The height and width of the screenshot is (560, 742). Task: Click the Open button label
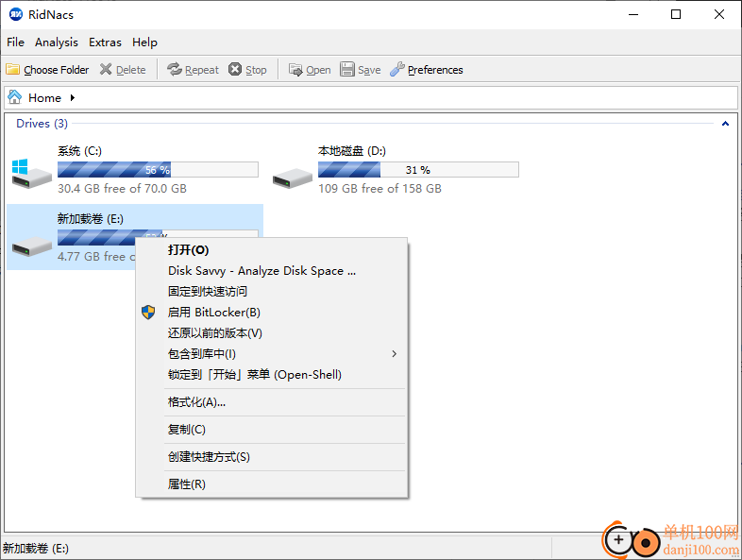(318, 70)
